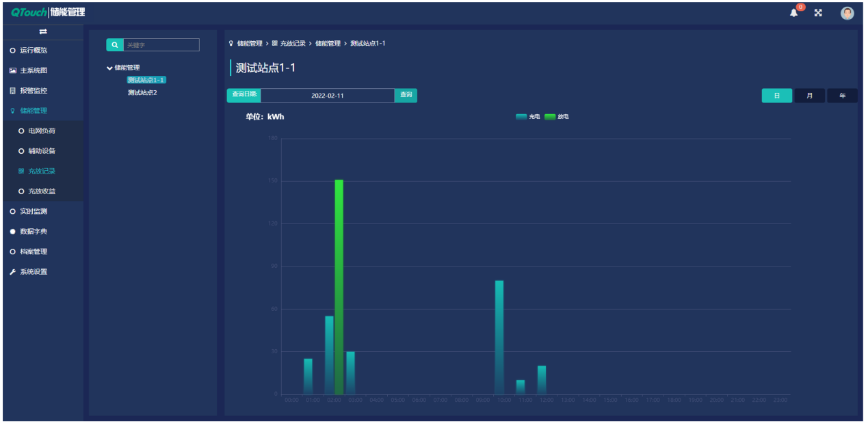Screen dimensions: 868x423
Task: Click the 关键字 search input field
Action: coord(161,45)
